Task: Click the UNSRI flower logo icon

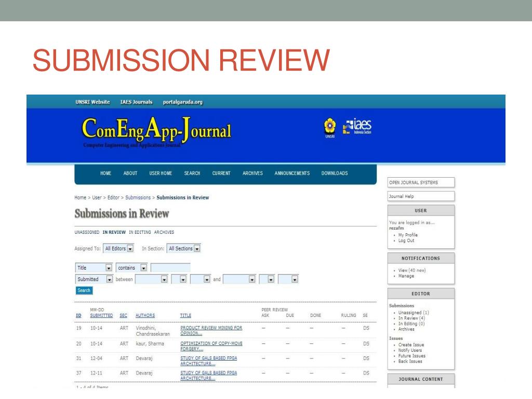Action: pos(330,128)
